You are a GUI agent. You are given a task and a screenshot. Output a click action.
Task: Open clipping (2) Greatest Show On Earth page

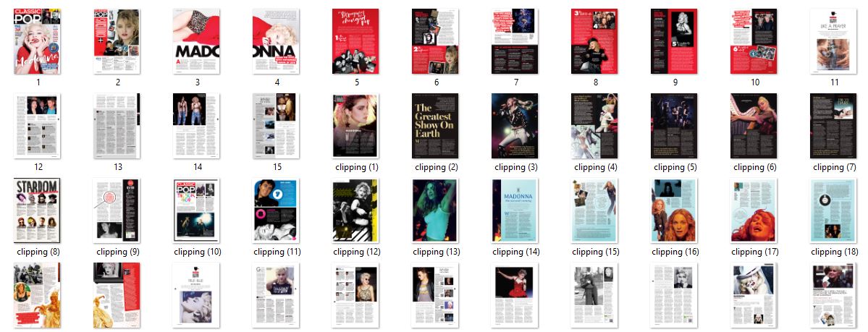[x=436, y=126]
